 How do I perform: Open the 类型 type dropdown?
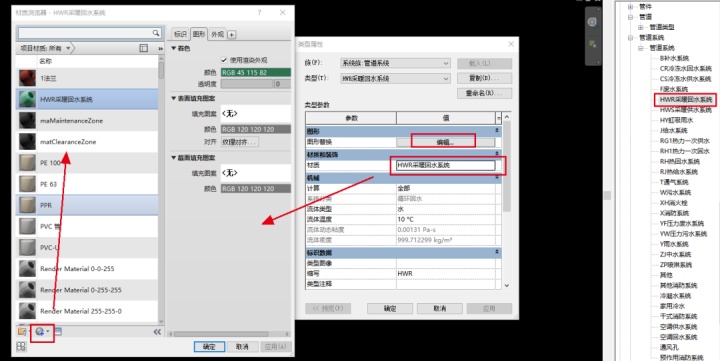(395, 79)
